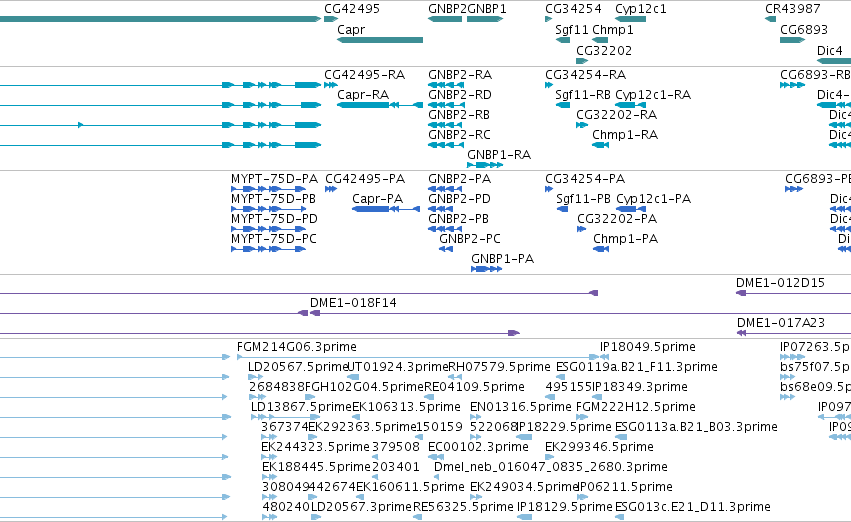851x522 pixels.
Task: Select the GNBP1 gene glyph
Action: point(485,20)
